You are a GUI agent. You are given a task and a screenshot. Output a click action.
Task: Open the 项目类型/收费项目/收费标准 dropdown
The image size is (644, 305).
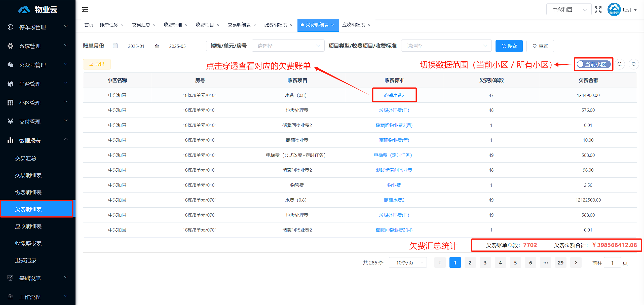446,46
